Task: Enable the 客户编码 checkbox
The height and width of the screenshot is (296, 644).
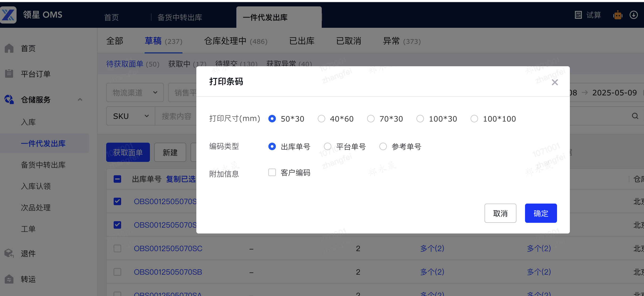Action: (272, 172)
